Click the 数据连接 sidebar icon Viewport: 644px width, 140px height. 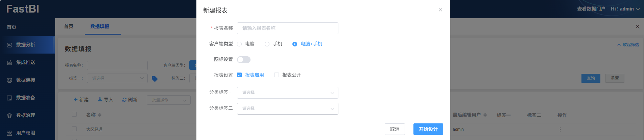tap(9, 80)
